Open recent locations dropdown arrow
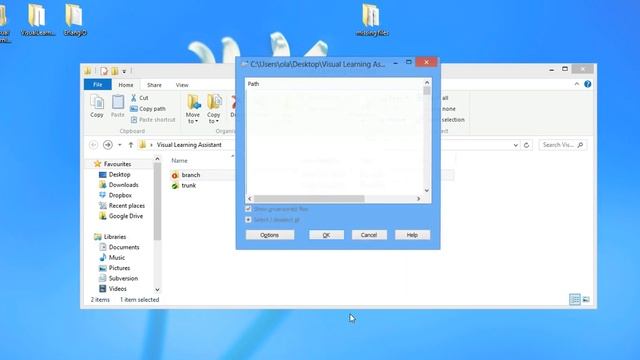Screen dimensions: 640x360 point(120,145)
